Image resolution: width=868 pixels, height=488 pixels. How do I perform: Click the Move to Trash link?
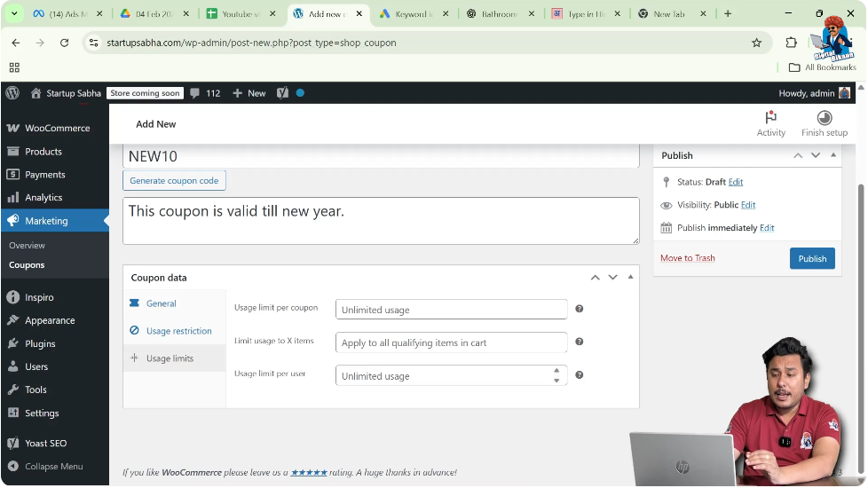point(687,258)
